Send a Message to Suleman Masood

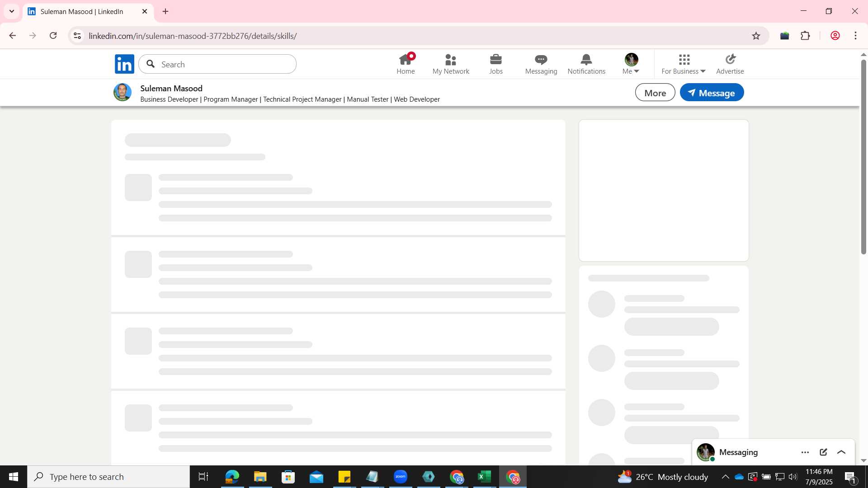tap(712, 93)
